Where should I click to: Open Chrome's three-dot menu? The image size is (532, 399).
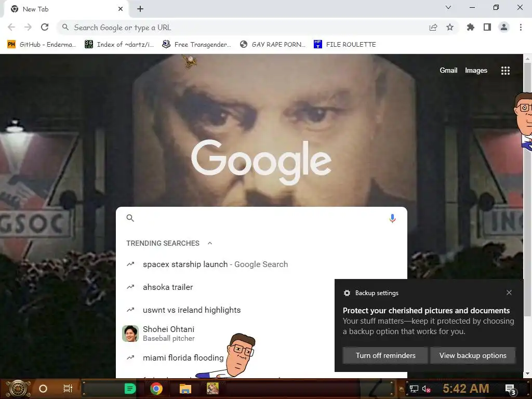[x=521, y=27]
